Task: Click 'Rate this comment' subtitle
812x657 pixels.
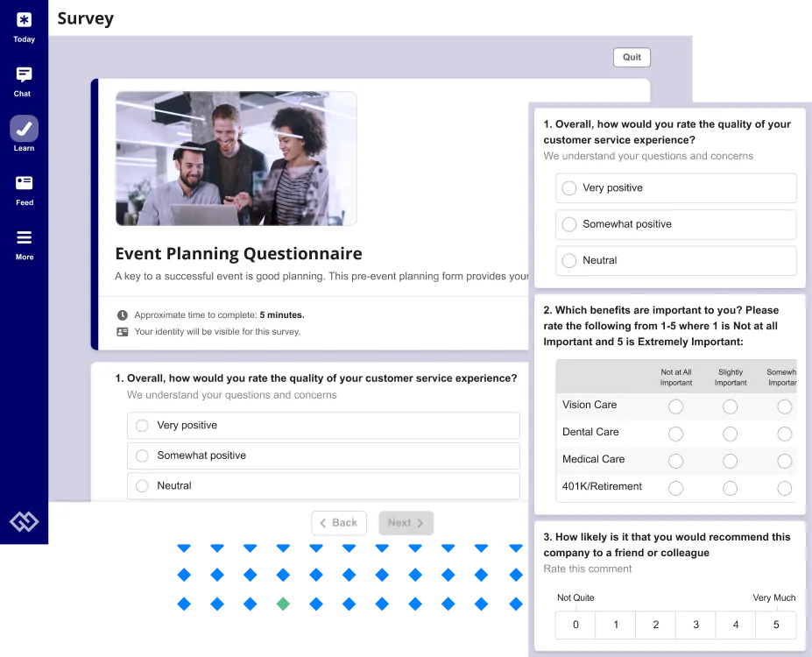Action: (587, 569)
